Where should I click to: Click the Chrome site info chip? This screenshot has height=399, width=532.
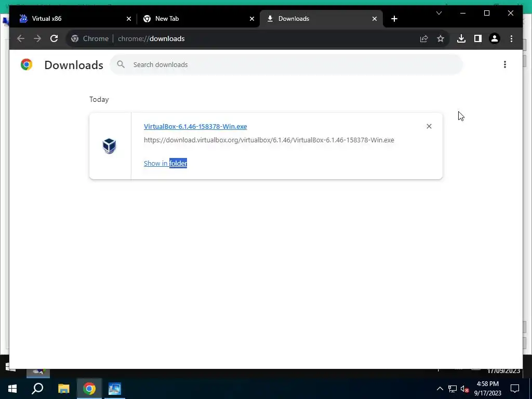(90, 38)
